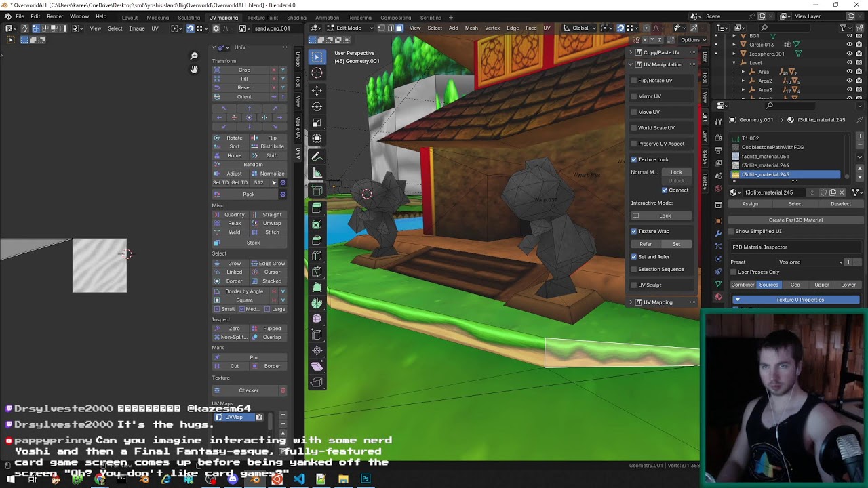
Task: Open the File menu
Action: tap(20, 16)
